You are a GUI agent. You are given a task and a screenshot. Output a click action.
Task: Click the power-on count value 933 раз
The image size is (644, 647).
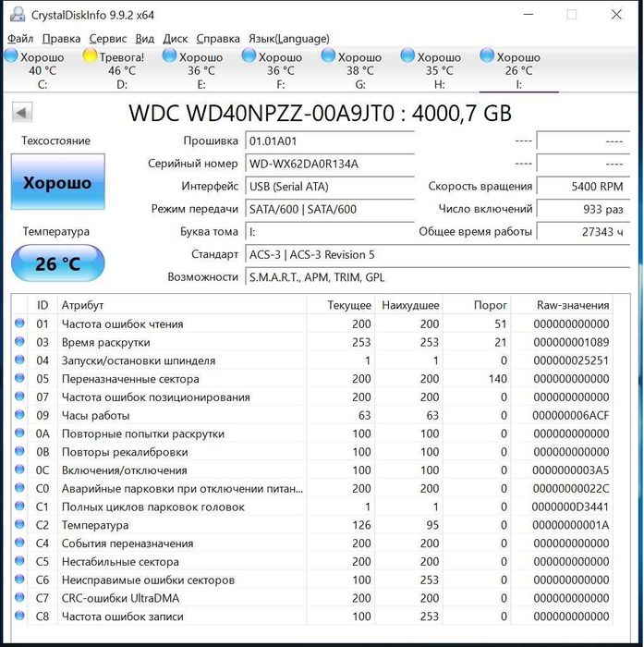click(583, 209)
